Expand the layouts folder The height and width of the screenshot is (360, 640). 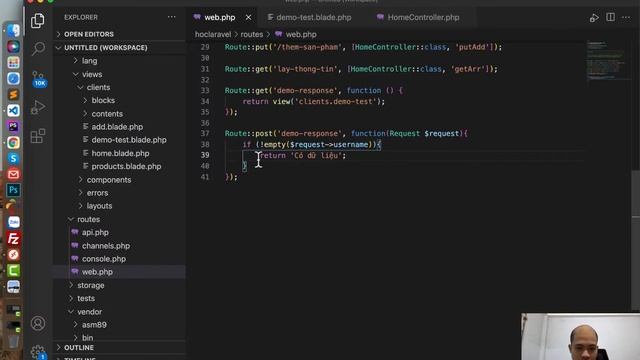pyautogui.click(x=99, y=206)
